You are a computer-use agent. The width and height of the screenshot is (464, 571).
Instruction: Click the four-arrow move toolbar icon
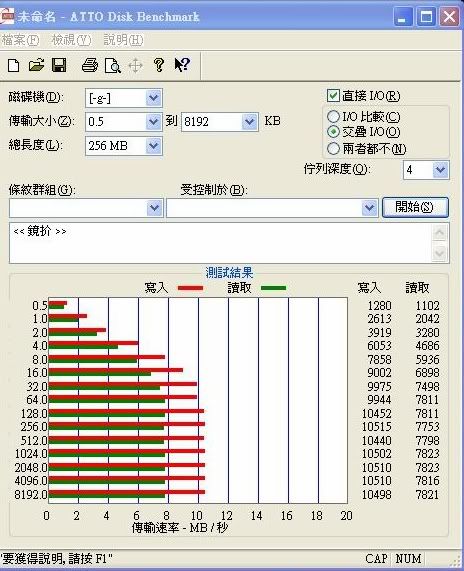click(x=135, y=66)
